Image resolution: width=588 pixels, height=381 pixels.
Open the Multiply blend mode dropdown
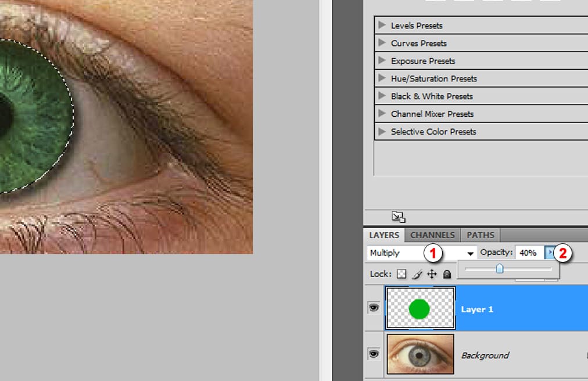click(470, 253)
